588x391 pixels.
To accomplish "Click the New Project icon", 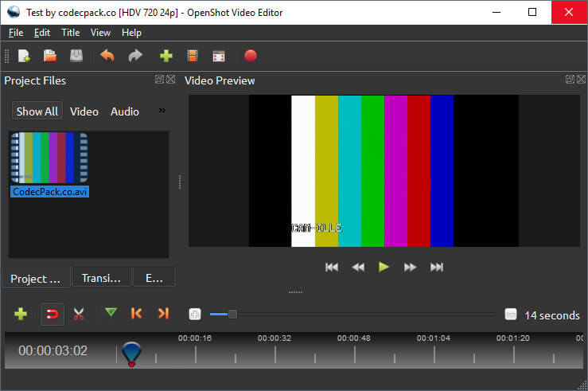I will 24,56.
